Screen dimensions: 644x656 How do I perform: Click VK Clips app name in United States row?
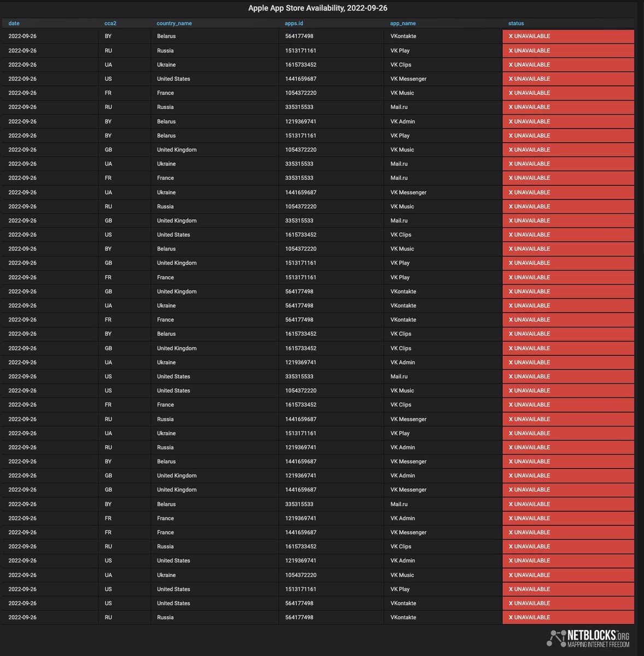pyautogui.click(x=401, y=235)
